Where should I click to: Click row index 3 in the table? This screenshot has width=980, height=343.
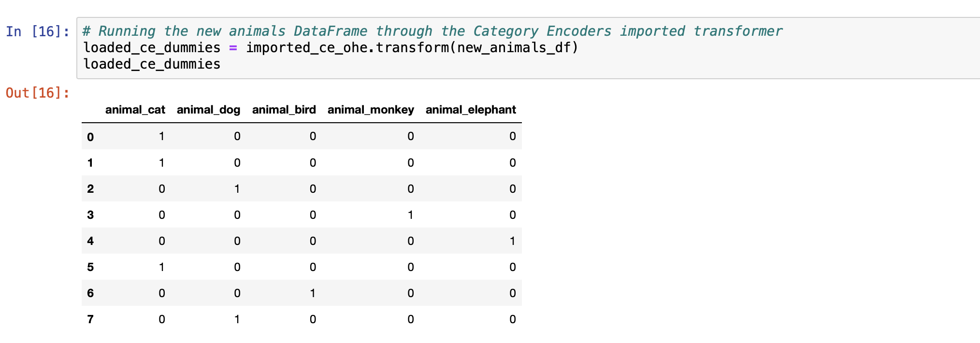coord(90,215)
